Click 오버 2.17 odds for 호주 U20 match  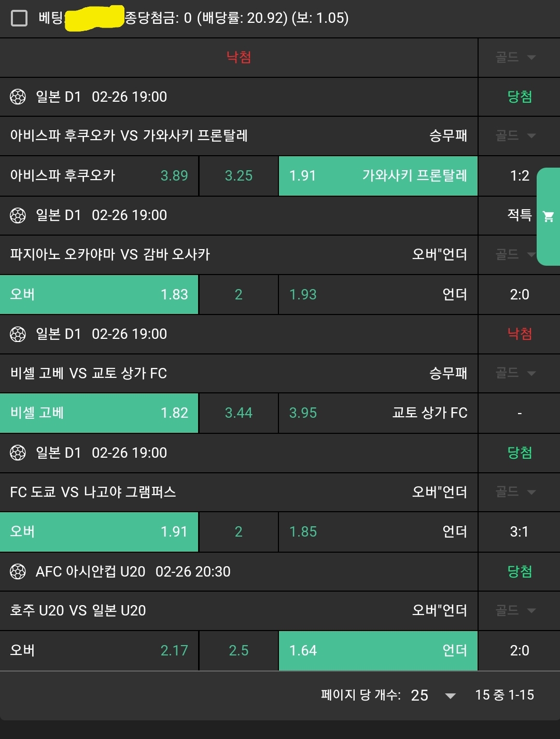pyautogui.click(x=99, y=651)
